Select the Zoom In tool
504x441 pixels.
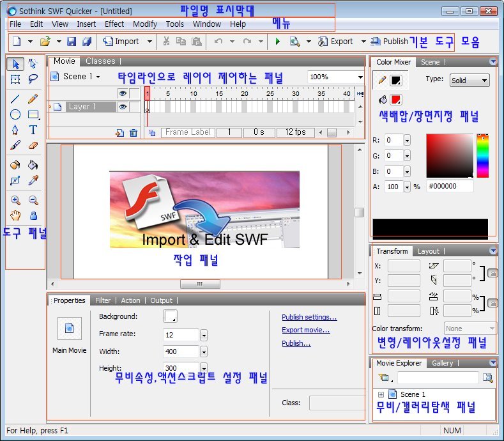coord(15,200)
